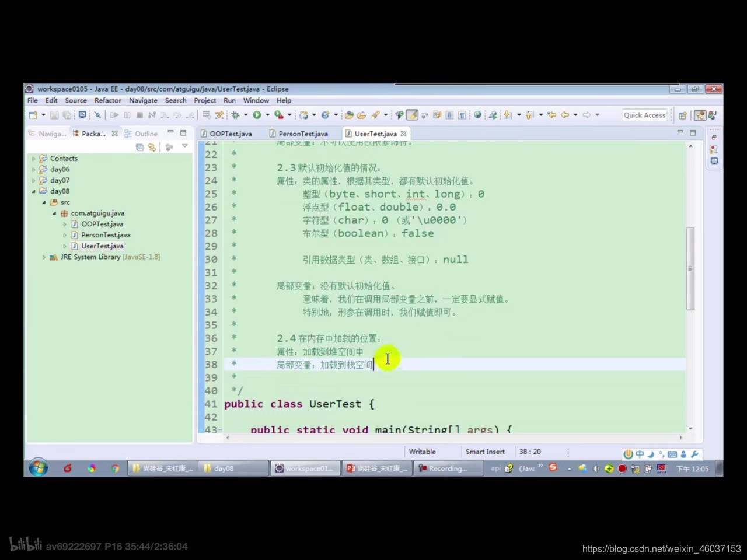Select the day07 project
747x560 pixels.
click(x=60, y=180)
